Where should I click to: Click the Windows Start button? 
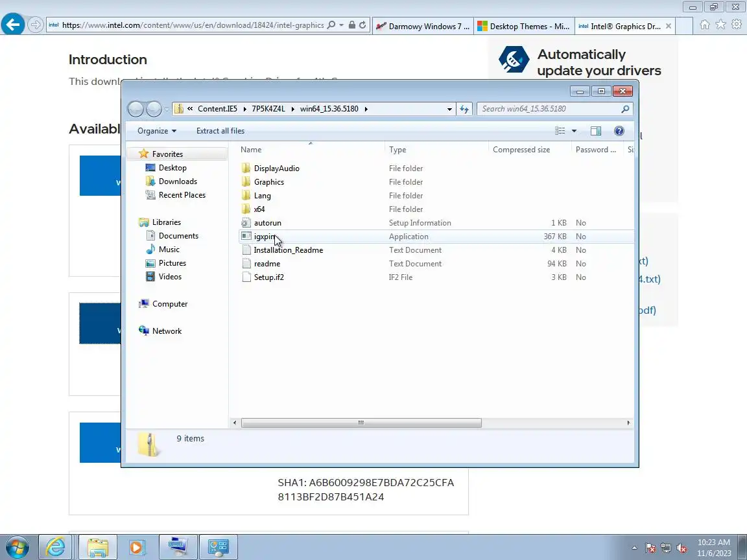[17, 548]
